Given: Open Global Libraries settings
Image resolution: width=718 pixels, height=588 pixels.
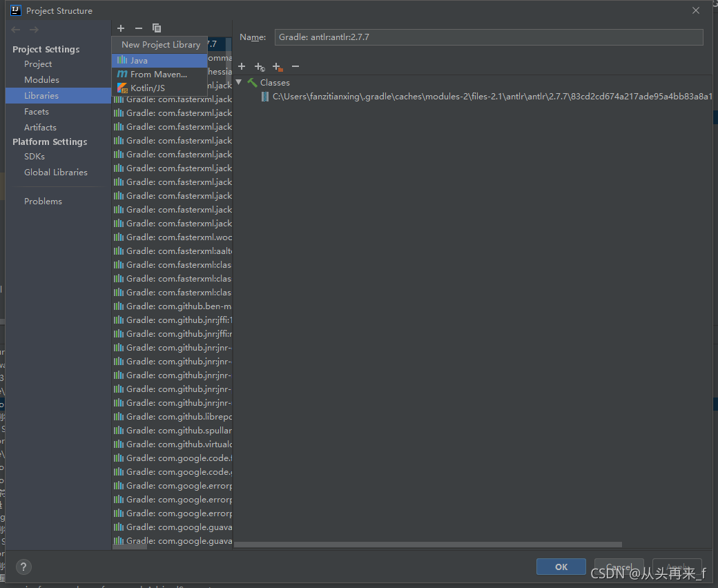Looking at the screenshot, I should click(x=56, y=173).
